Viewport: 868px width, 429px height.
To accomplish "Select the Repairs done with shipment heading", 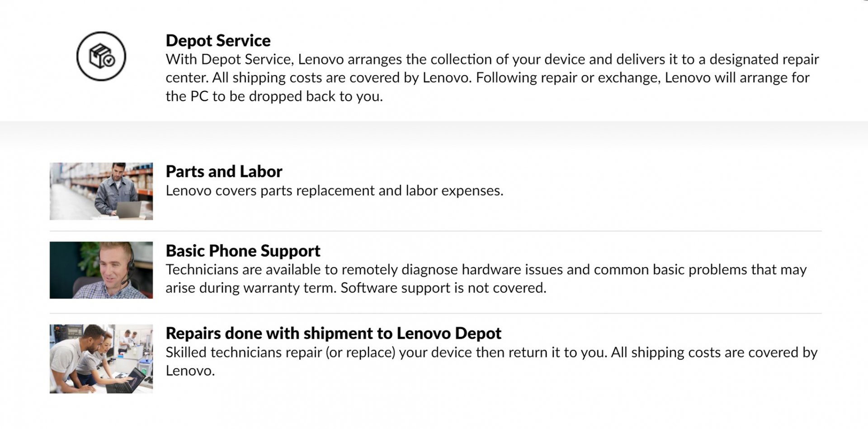I will tap(334, 333).
